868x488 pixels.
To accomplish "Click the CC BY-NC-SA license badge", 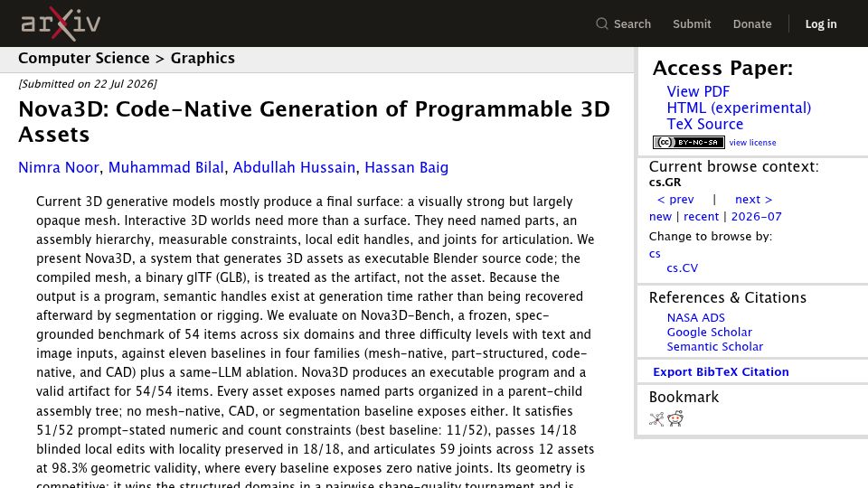I will pyautogui.click(x=689, y=142).
